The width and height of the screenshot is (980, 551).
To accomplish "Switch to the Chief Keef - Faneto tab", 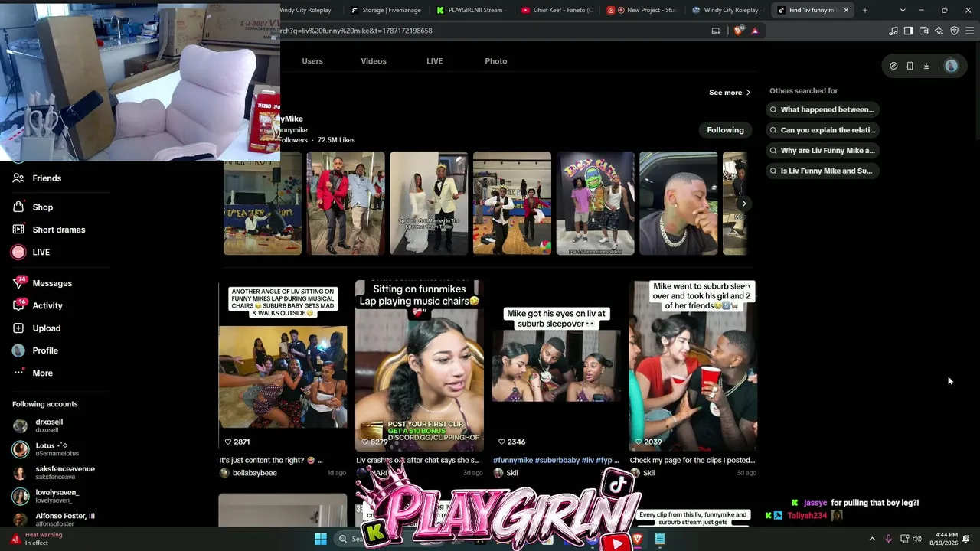I will coord(556,10).
